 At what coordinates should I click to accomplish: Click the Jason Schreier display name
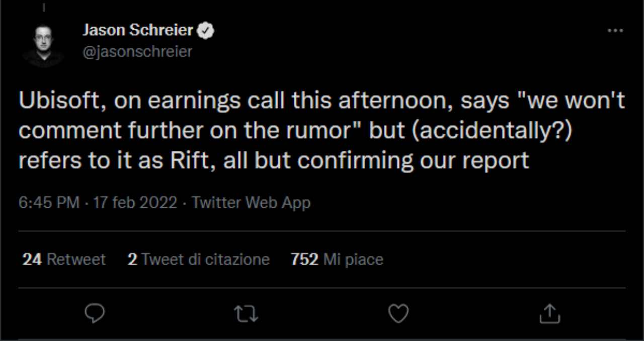[x=138, y=31]
